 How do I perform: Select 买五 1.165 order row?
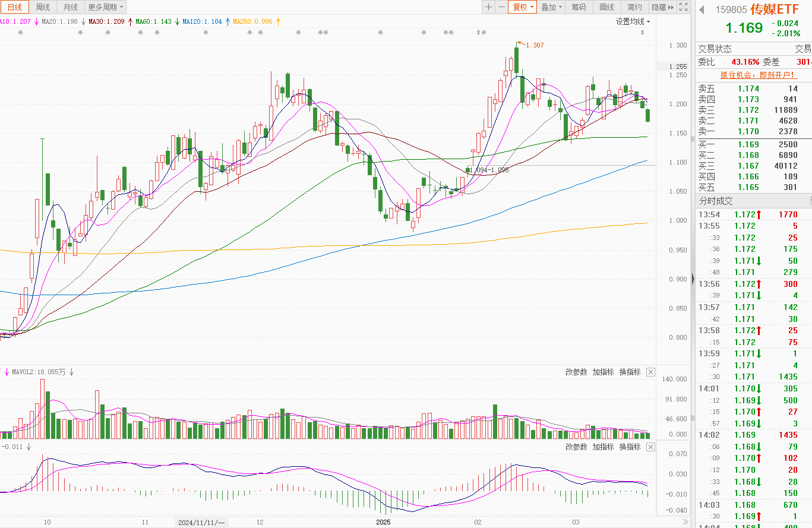(x=754, y=187)
